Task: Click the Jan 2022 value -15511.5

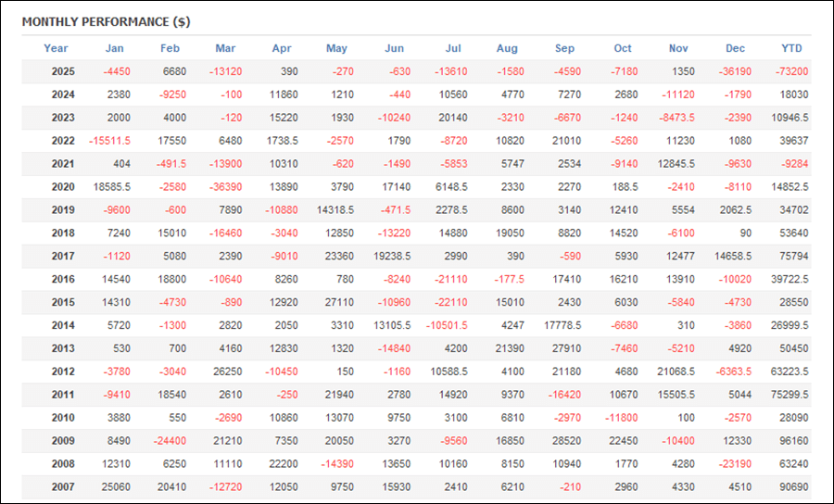Action: [109, 141]
